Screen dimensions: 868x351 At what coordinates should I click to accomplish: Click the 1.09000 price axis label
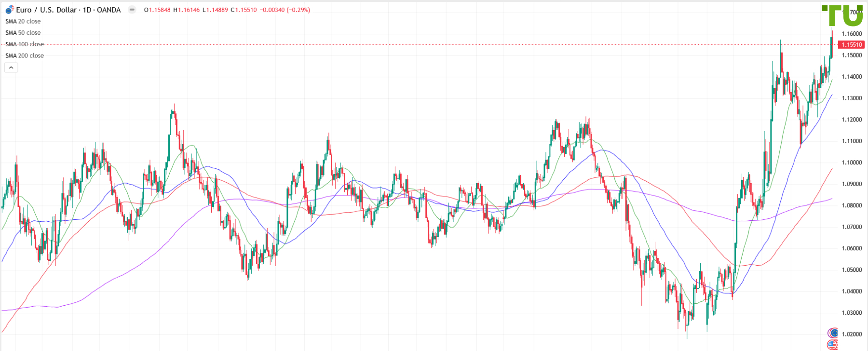click(x=852, y=184)
